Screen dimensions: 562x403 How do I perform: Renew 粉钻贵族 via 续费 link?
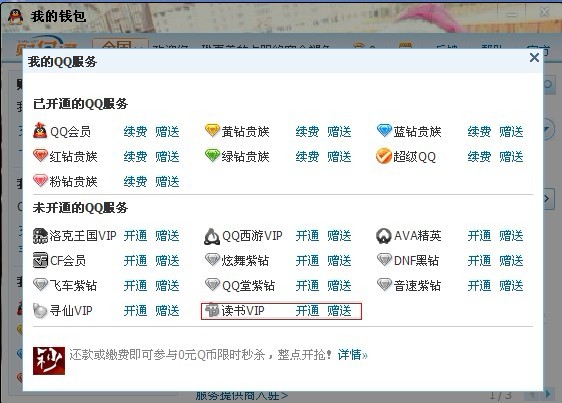point(135,182)
